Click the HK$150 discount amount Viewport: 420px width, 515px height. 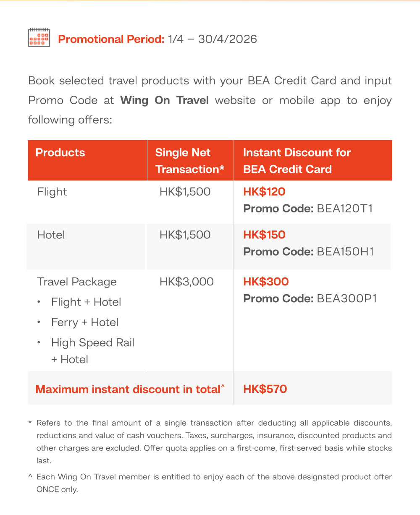(264, 235)
